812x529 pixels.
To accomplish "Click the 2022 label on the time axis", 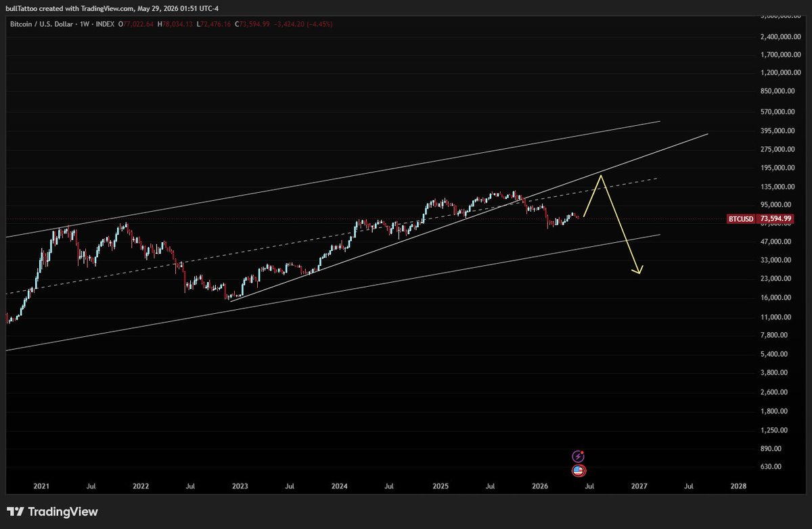I will point(141,486).
